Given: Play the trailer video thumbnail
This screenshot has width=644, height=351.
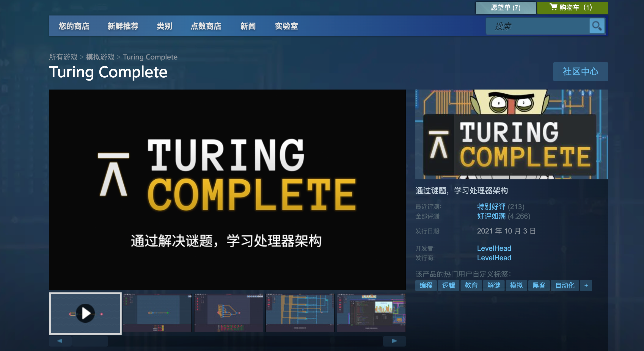Looking at the screenshot, I should coord(85,313).
